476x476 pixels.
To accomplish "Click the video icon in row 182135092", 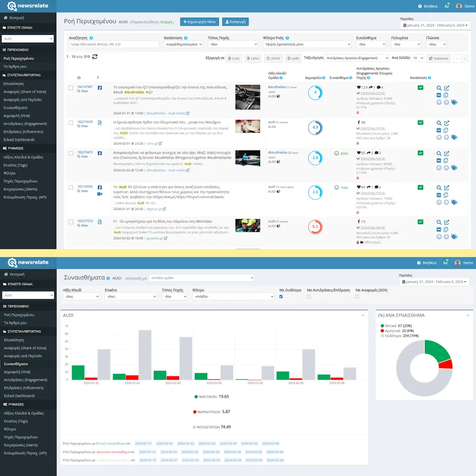I will [99, 194].
